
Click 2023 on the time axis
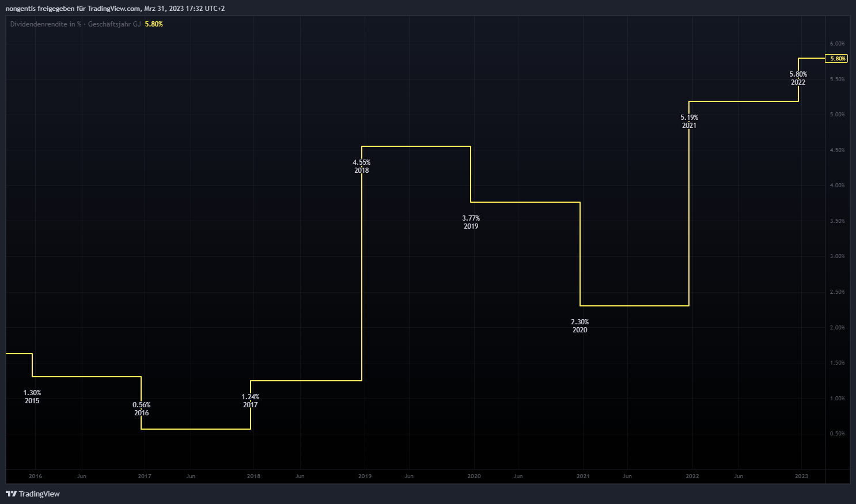(801, 476)
